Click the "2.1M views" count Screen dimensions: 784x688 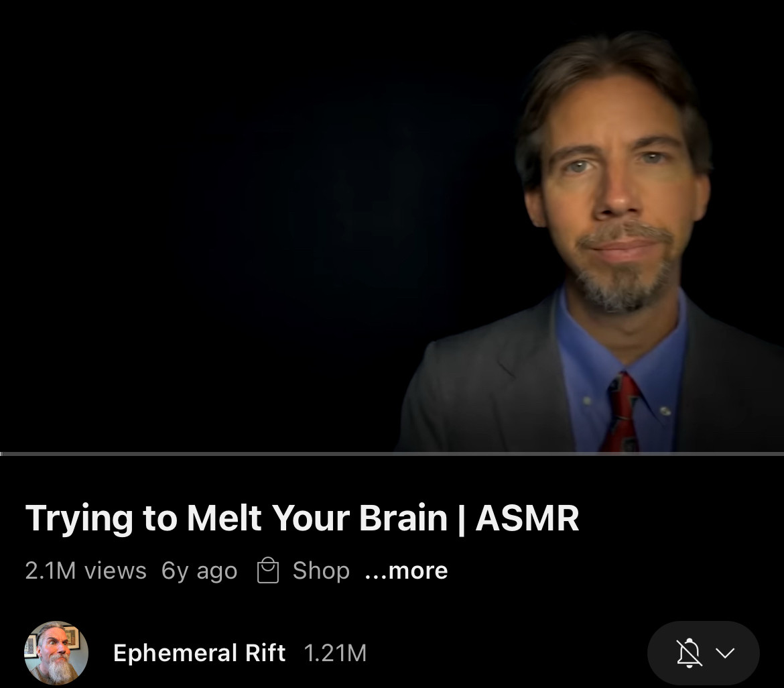(86, 571)
